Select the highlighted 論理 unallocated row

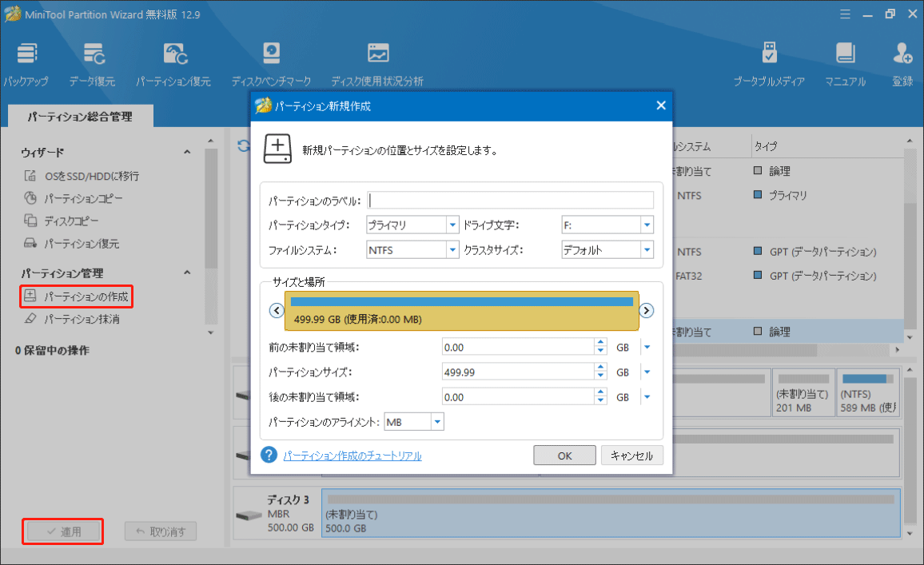[x=787, y=332]
